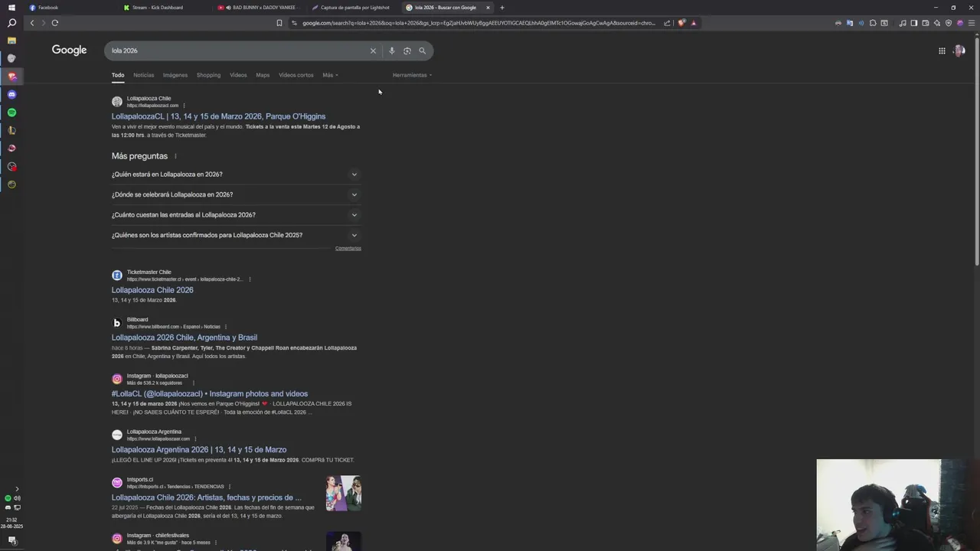
Task: Bookmark this page from the address bar
Action: (x=279, y=23)
